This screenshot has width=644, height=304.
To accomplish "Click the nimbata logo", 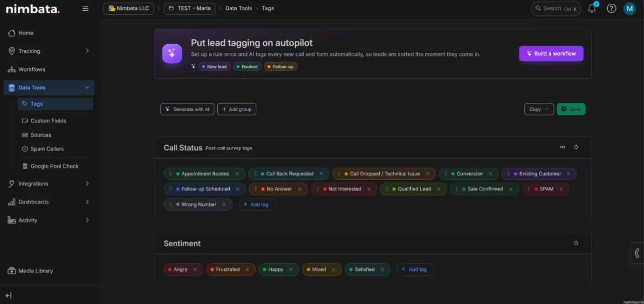I will point(33,8).
